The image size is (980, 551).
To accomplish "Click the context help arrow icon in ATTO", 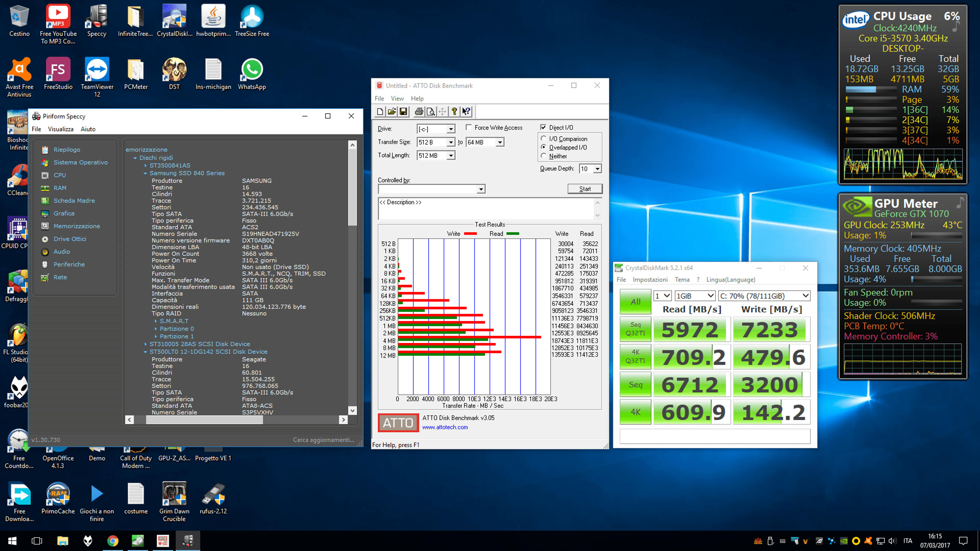I will tap(466, 111).
